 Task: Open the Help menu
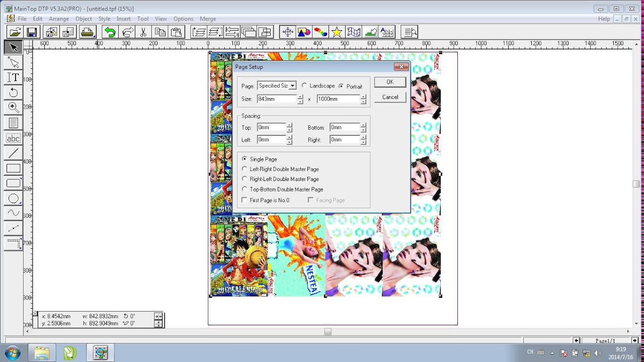(x=604, y=19)
